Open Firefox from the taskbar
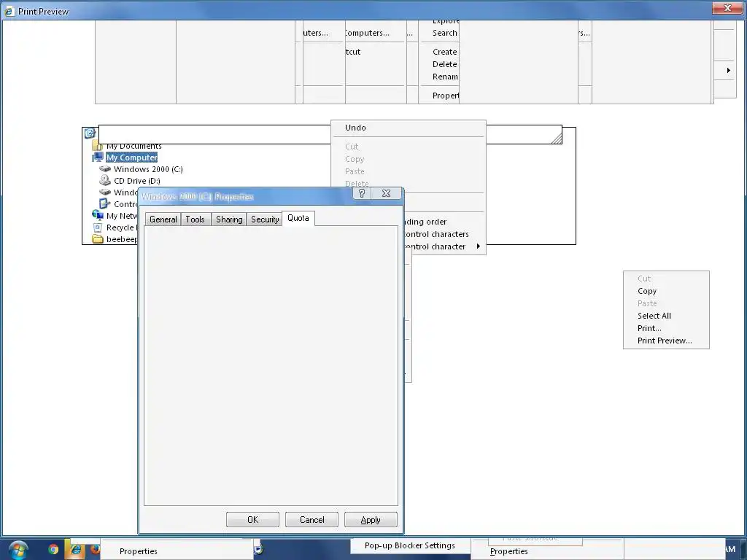Image resolution: width=747 pixels, height=560 pixels. point(96,550)
